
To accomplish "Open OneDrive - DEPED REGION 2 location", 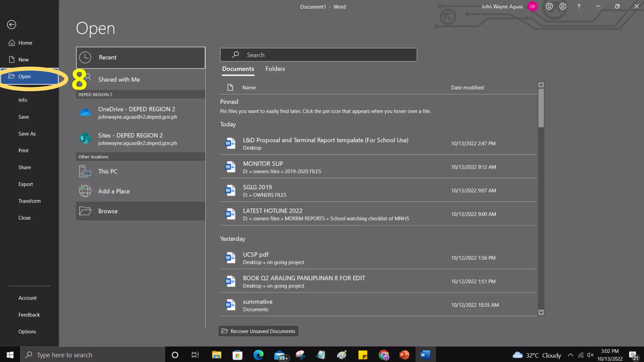I will click(x=141, y=112).
